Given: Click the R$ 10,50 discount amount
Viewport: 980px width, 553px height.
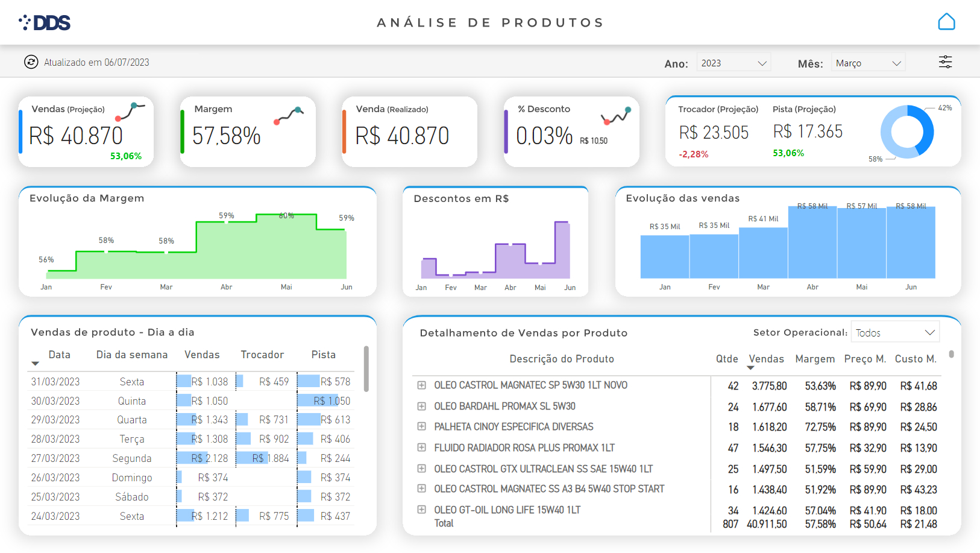Looking at the screenshot, I should 594,141.
